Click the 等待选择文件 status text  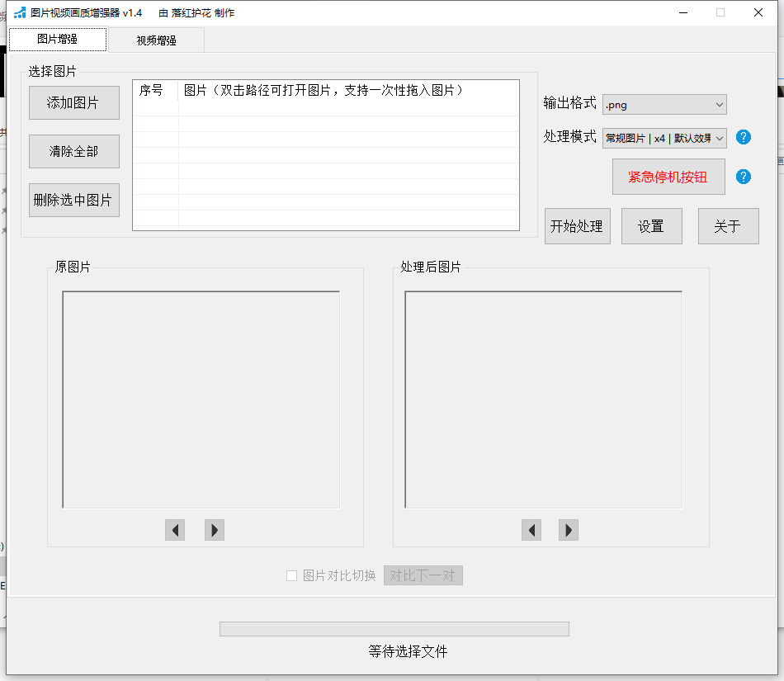tap(408, 651)
